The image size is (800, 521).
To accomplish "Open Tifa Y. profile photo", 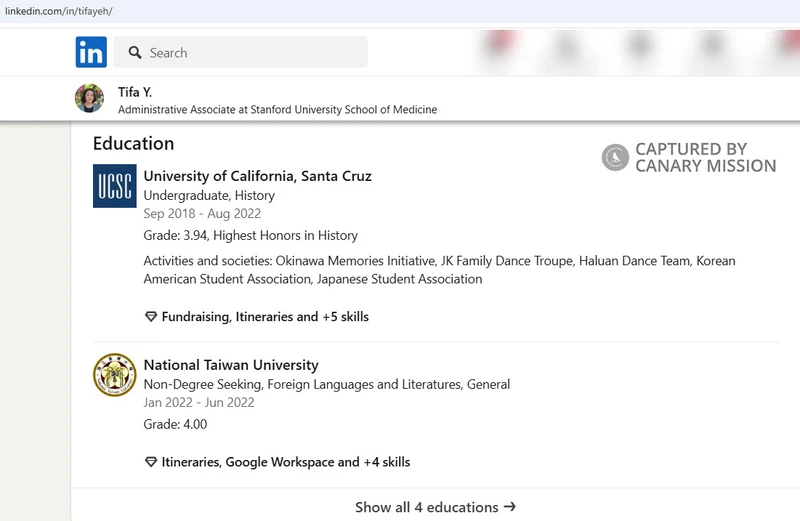I will [89, 98].
